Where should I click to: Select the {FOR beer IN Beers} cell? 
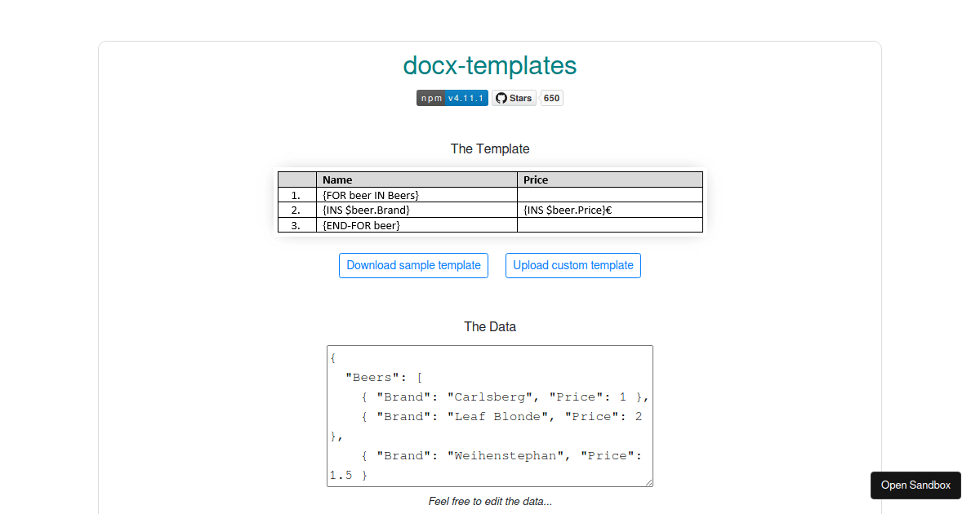point(371,195)
